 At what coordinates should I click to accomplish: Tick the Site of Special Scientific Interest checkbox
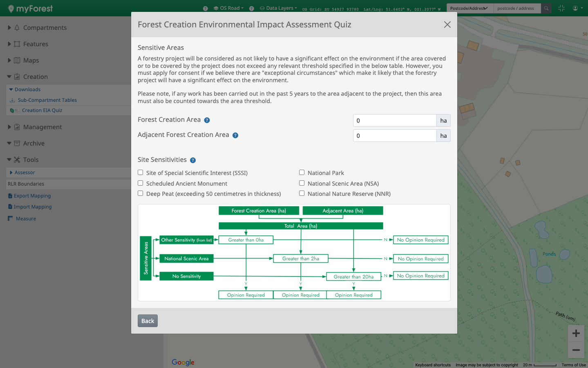(x=141, y=173)
